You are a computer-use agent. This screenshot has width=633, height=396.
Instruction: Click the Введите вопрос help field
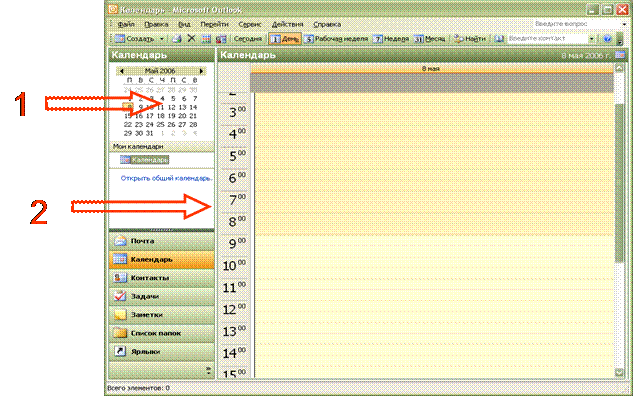coord(576,24)
